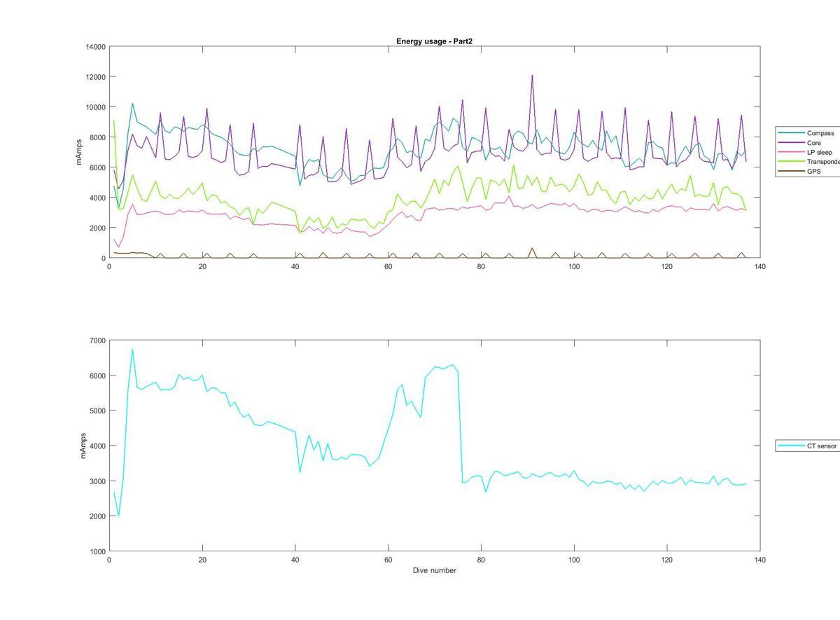Click the 7000 tick on bottom chart
Screen dimensions: 840x620
[x=97, y=340]
